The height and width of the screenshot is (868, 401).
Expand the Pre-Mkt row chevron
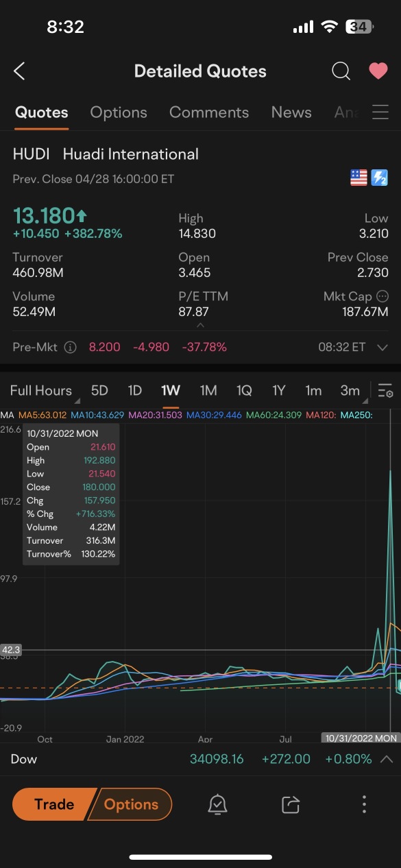click(x=382, y=348)
